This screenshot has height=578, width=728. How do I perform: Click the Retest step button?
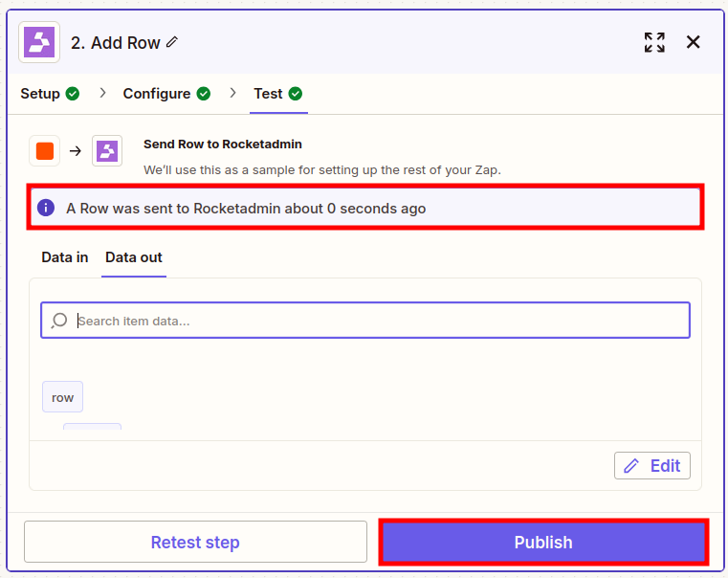pos(195,542)
